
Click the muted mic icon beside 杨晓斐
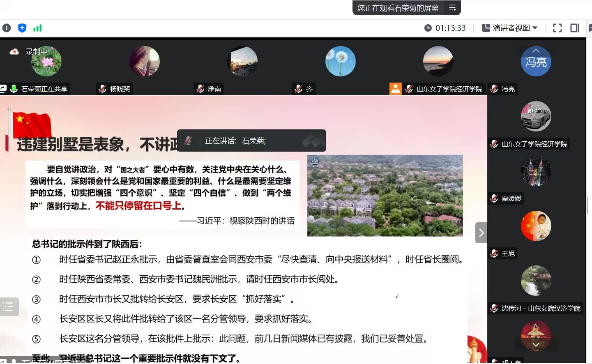coord(103,89)
